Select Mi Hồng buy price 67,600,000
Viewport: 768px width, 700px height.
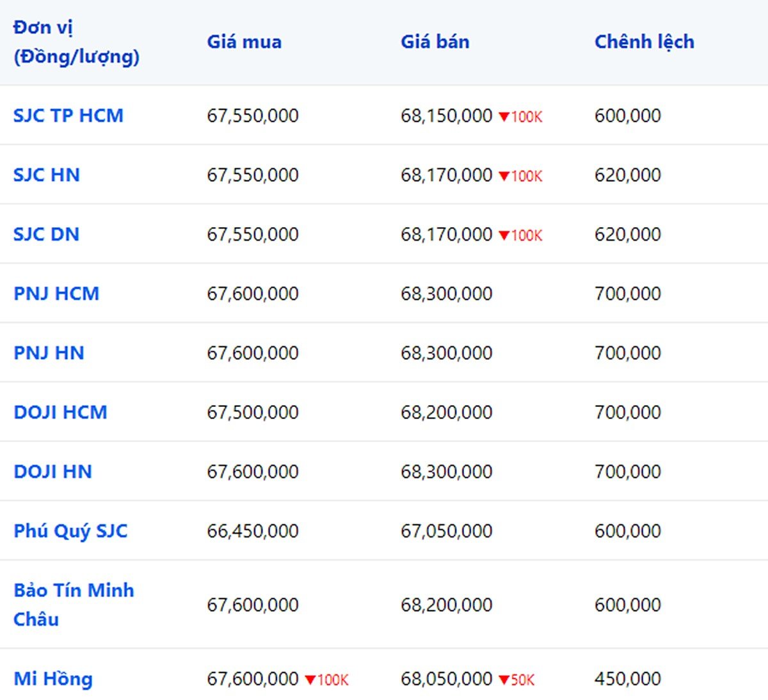[x=253, y=679]
